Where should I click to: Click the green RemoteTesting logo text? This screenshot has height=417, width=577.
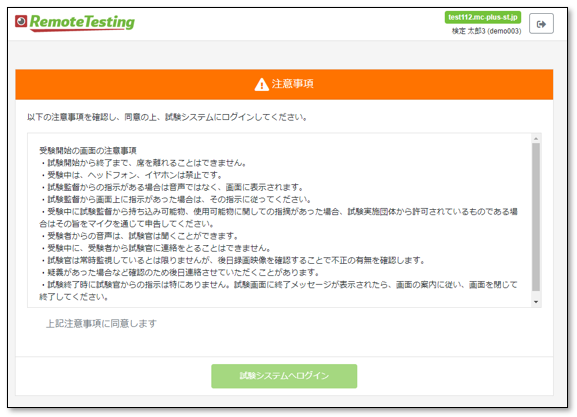(82, 22)
